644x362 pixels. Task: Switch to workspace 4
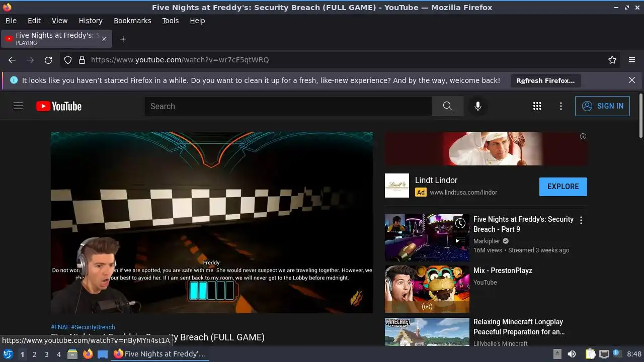point(58,354)
